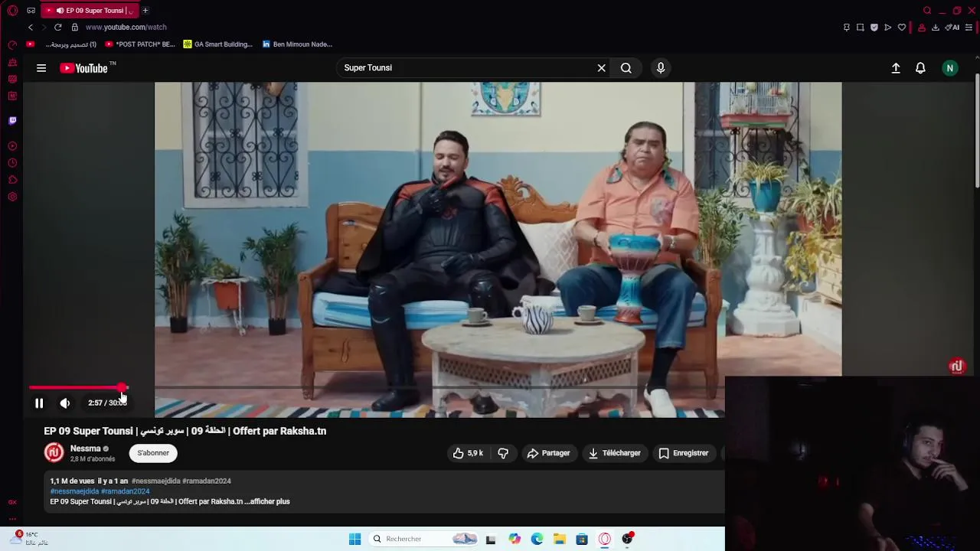The image size is (980, 551).
Task: Go back in browser history
Action: [31, 28]
